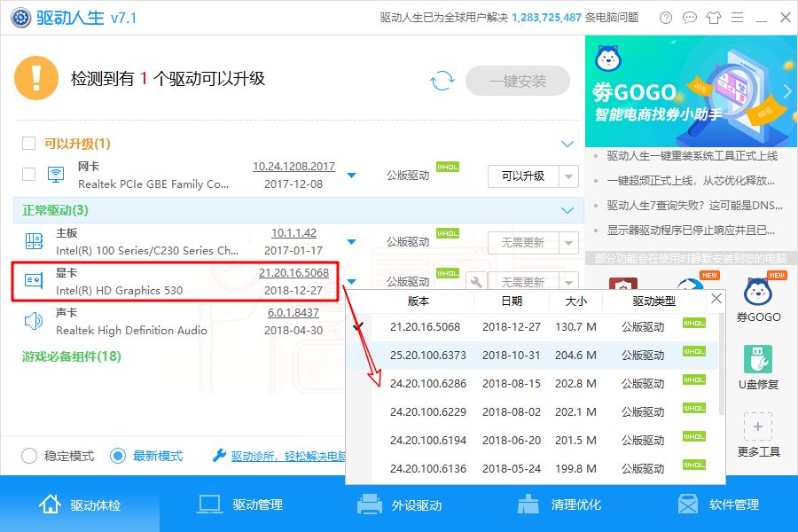Viewport: 798px width, 532px height.
Task: Open news link 显示器驱动程序已停止响应
Action: pyautogui.click(x=691, y=231)
